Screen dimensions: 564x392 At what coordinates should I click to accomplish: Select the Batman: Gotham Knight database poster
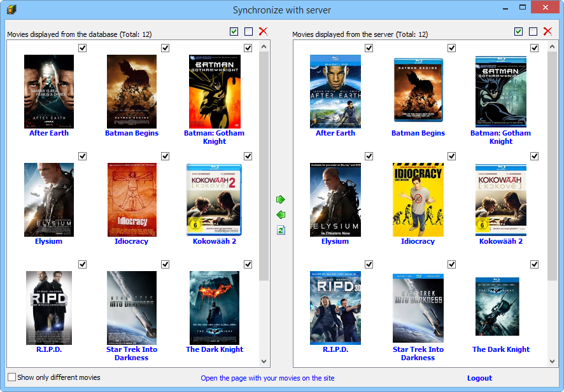coord(215,92)
